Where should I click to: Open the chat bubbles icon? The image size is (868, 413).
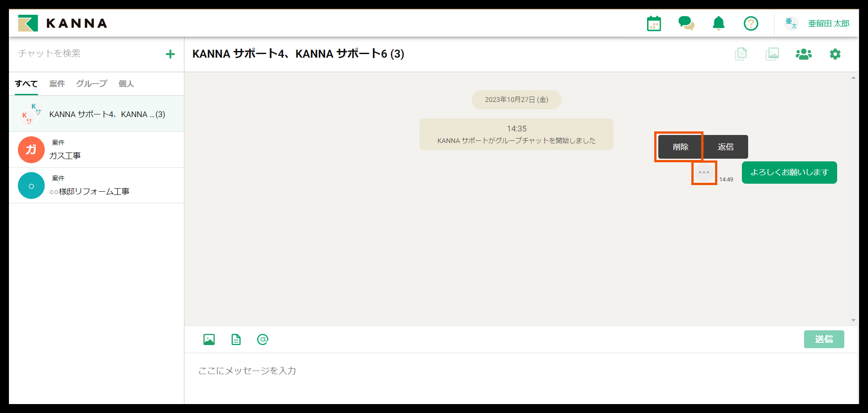pyautogui.click(x=686, y=23)
